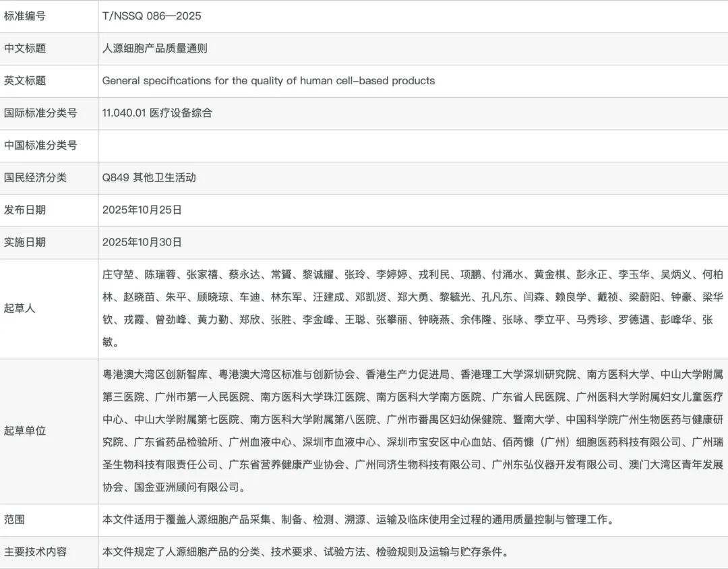Select the standard number T/NSSQ 086—2025
This screenshot has height=569, width=728.
tap(152, 16)
